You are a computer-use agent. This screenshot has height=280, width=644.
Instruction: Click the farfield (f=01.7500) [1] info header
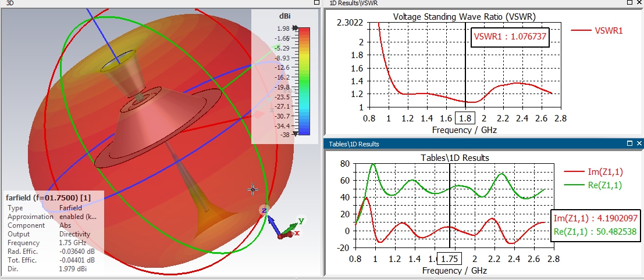pos(48,198)
